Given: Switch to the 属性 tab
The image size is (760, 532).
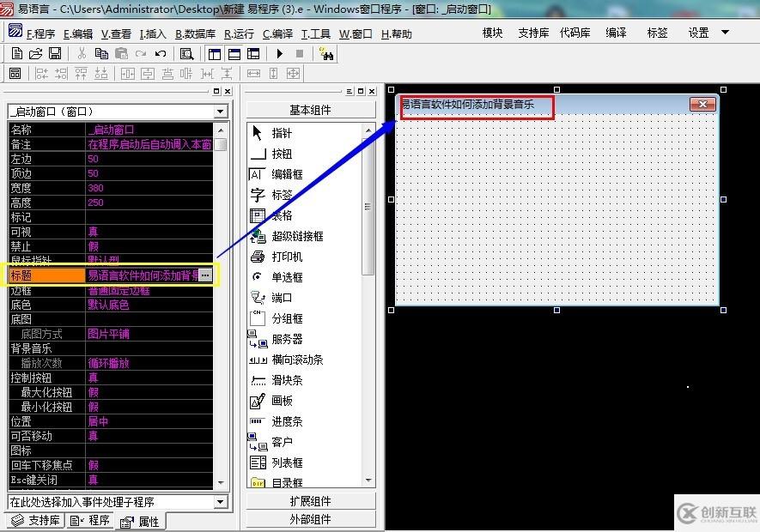Looking at the screenshot, I should pos(141,522).
